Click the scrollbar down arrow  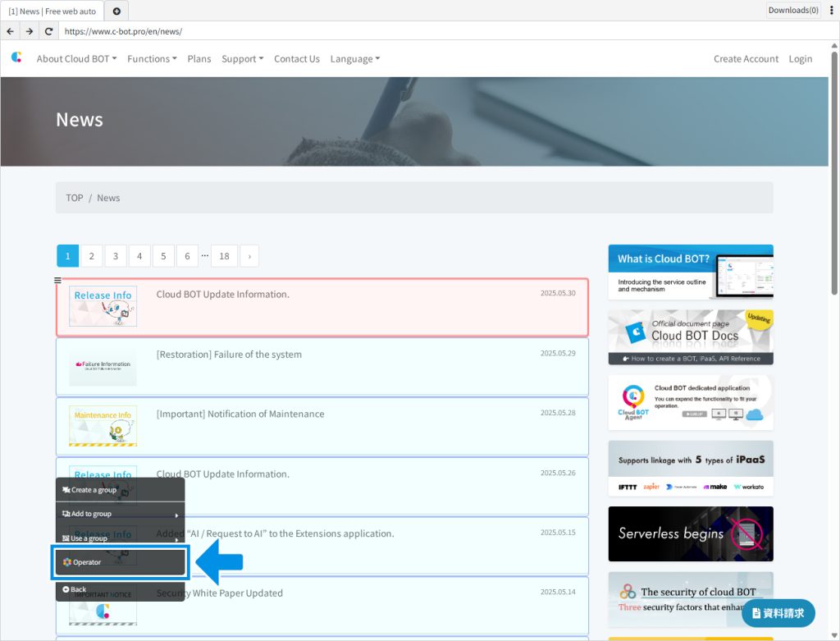[834, 635]
